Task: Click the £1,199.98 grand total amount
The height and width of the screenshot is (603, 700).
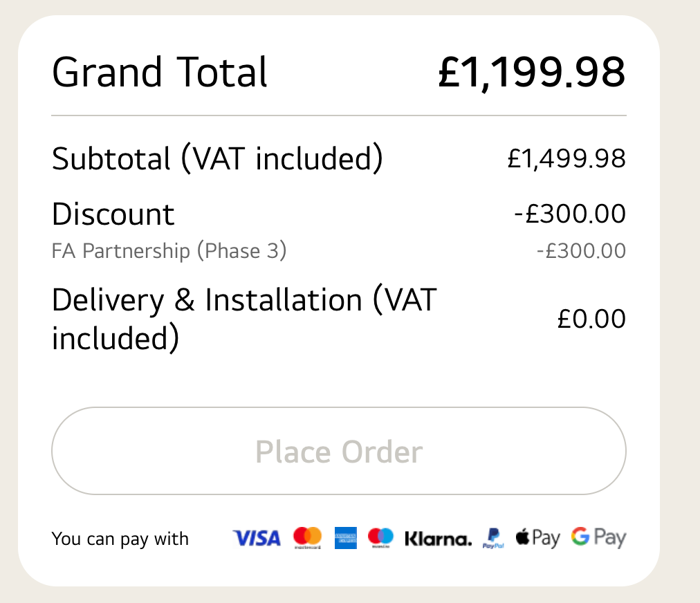Action: click(531, 73)
